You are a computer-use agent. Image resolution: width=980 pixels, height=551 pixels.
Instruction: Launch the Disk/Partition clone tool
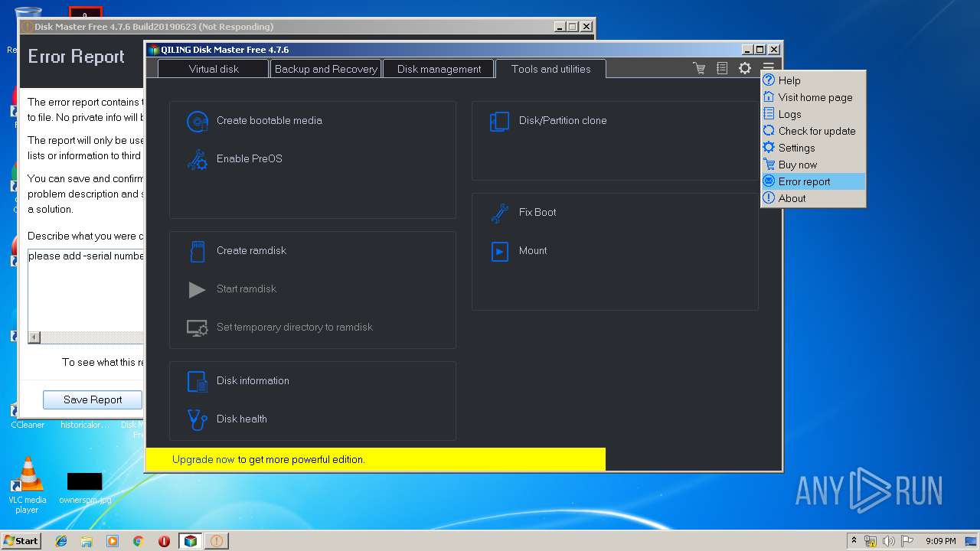click(548, 121)
